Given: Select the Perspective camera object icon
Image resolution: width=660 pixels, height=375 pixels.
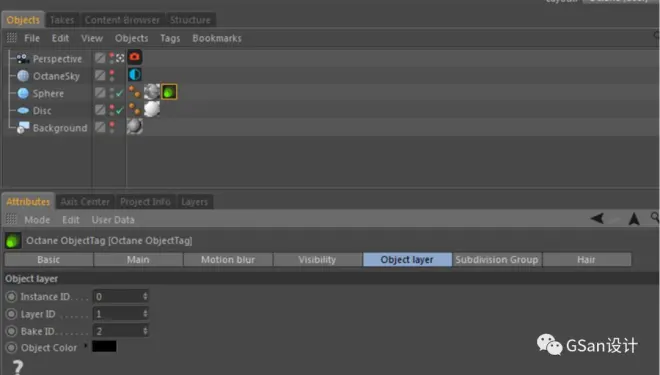Looking at the screenshot, I should (x=22, y=59).
